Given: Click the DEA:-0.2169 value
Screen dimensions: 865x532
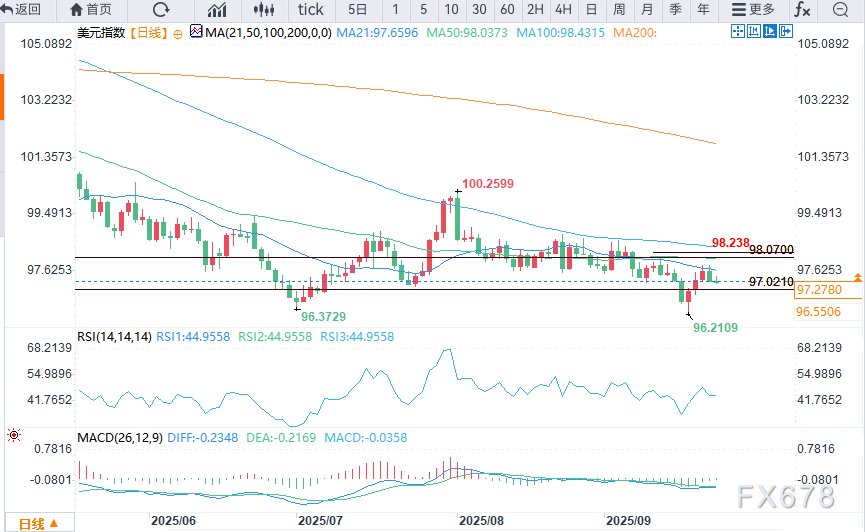Looking at the screenshot, I should 281,438.
